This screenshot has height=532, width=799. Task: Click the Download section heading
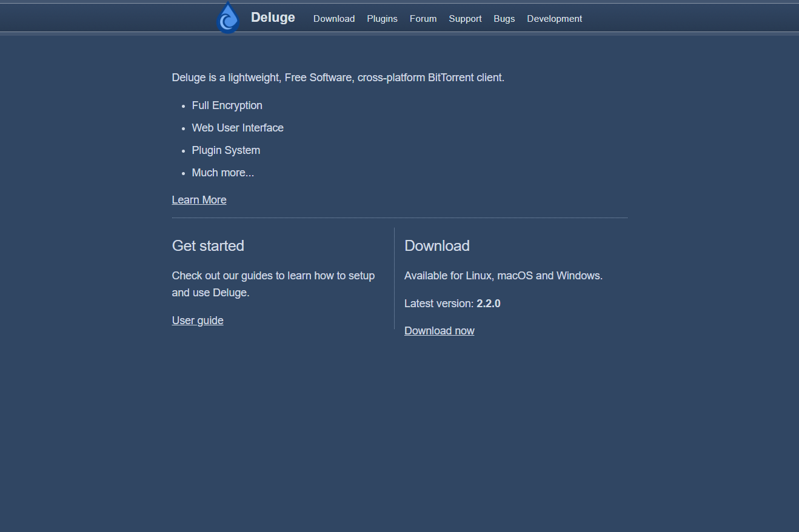437,245
